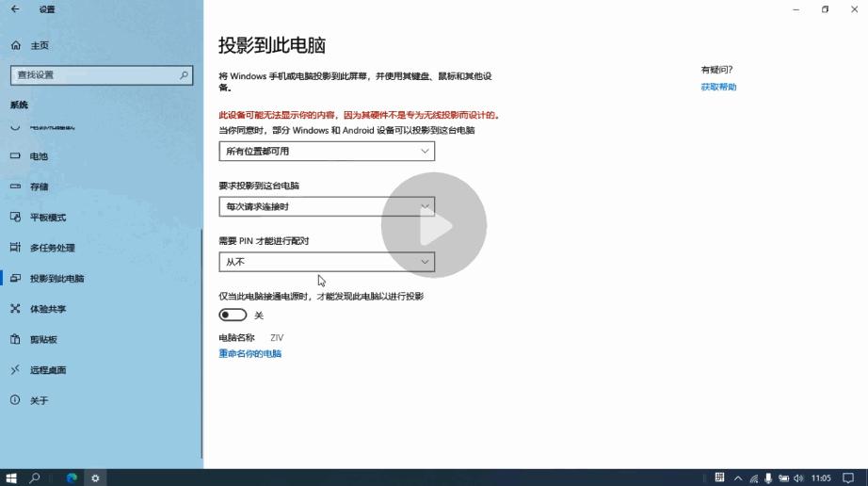The width and height of the screenshot is (868, 486).
Task: Click the video play button overlay
Action: click(x=433, y=225)
